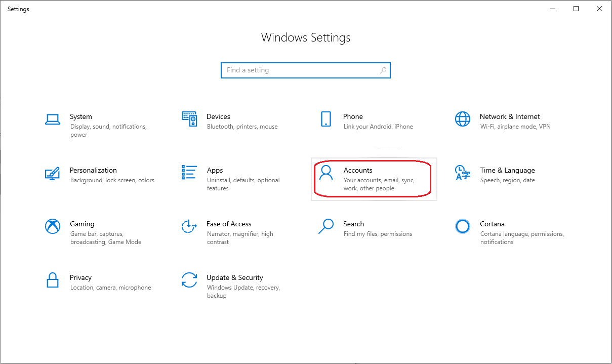Open Ease of Access icon
This screenshot has height=364, width=612.
[189, 226]
